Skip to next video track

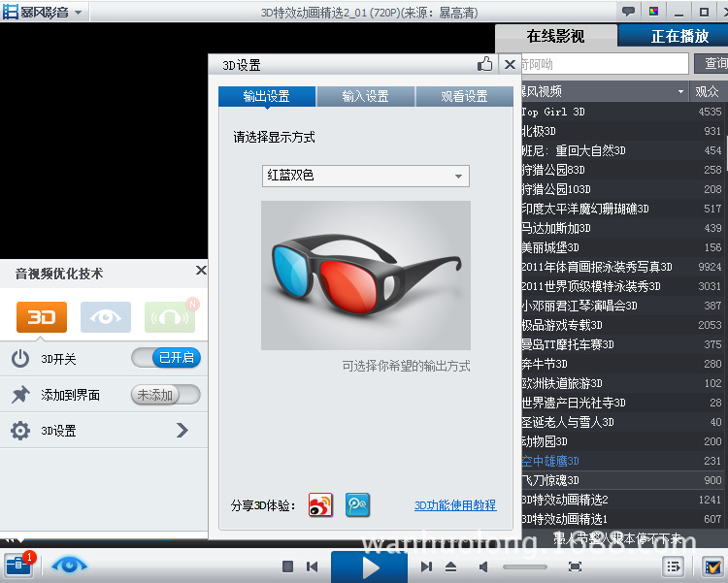pyautogui.click(x=427, y=567)
